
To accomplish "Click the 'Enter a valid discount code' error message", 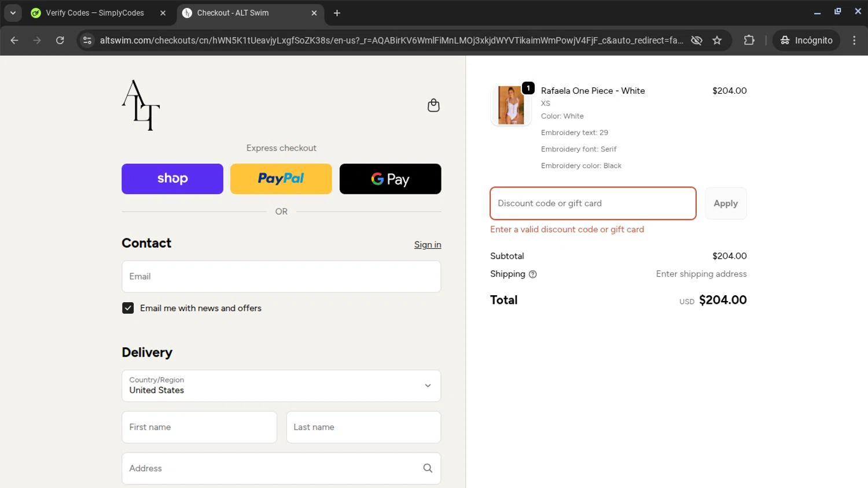I will [x=567, y=229].
